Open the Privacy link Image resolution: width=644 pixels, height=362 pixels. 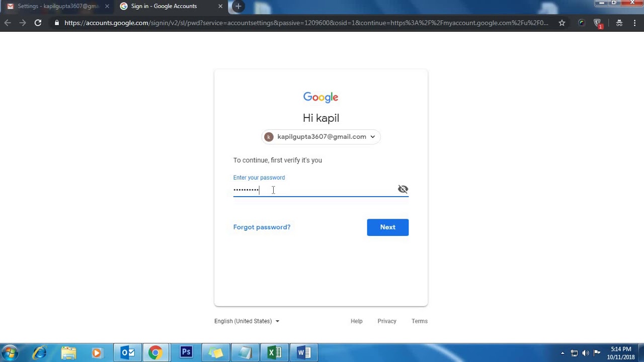click(387, 321)
